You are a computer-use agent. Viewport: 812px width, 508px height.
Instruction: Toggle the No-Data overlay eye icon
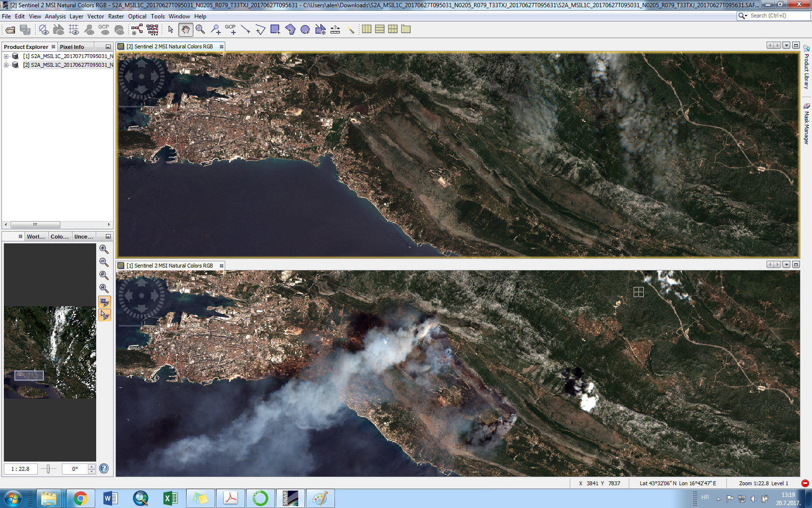[43, 30]
